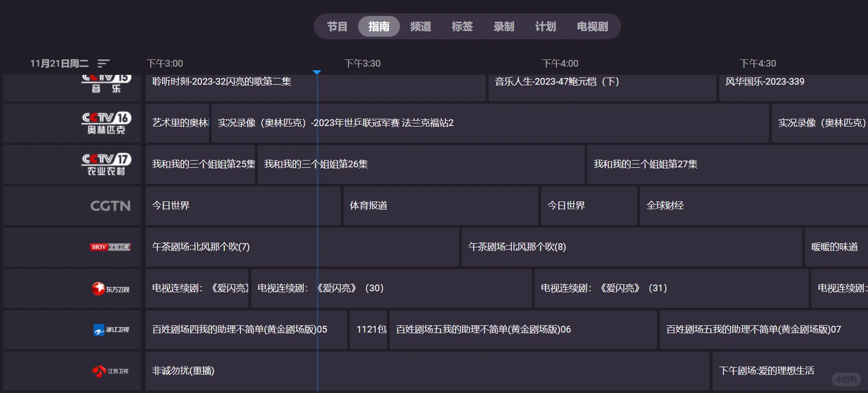Open 全球财经 on CGTN
The image size is (868, 393).
point(754,206)
